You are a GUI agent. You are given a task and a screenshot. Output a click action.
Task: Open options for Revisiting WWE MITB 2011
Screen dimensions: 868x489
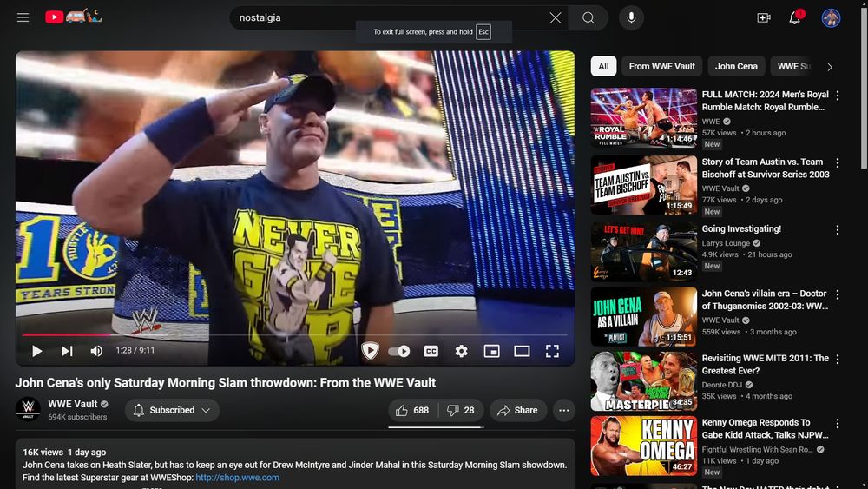[x=838, y=360]
